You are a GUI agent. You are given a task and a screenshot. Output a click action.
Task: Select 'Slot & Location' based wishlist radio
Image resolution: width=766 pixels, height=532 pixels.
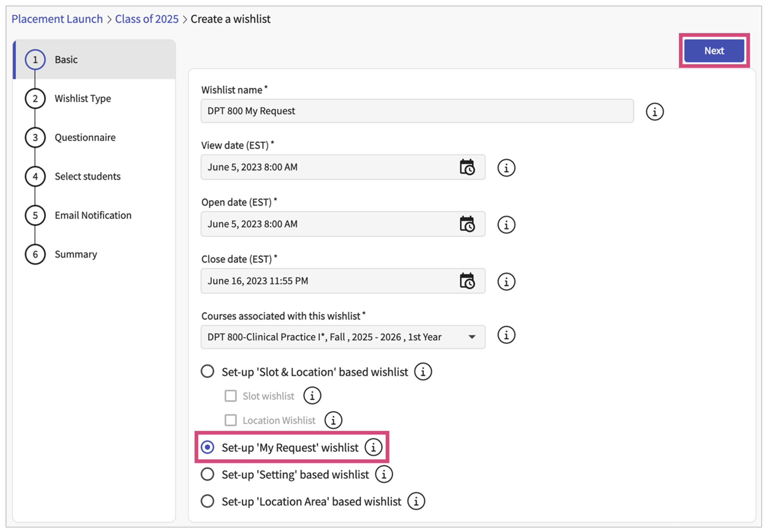[208, 371]
